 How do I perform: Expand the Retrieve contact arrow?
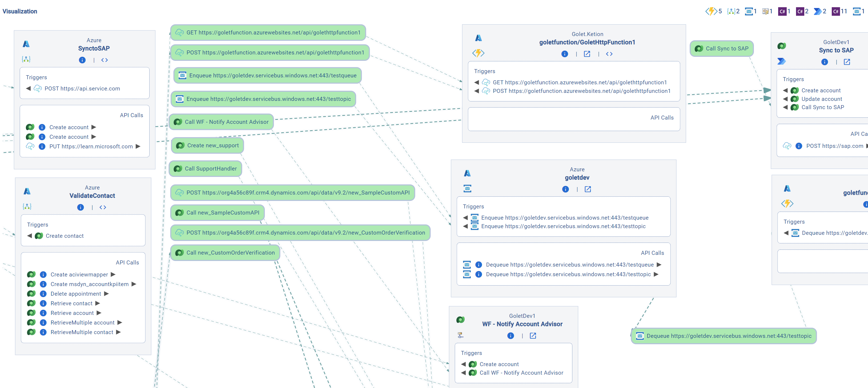(x=97, y=303)
